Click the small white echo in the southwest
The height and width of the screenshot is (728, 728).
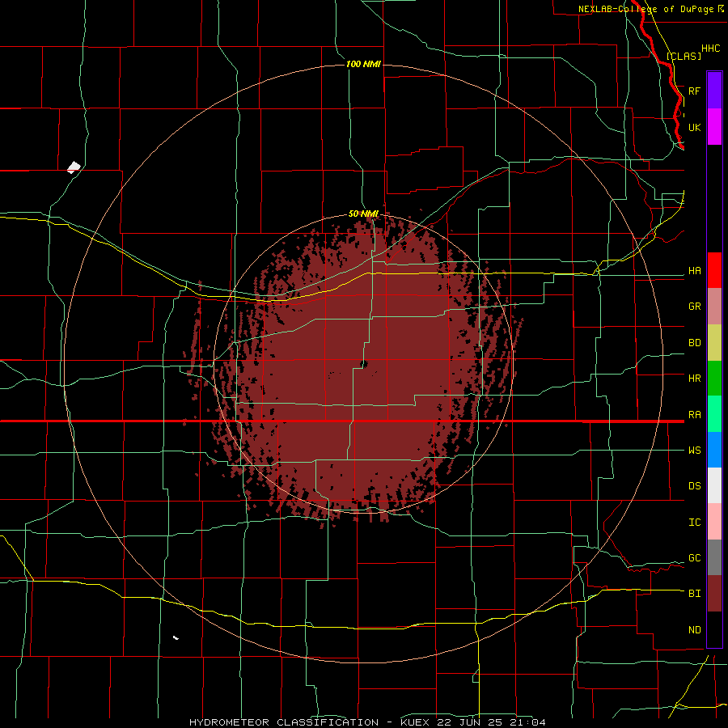[176, 638]
